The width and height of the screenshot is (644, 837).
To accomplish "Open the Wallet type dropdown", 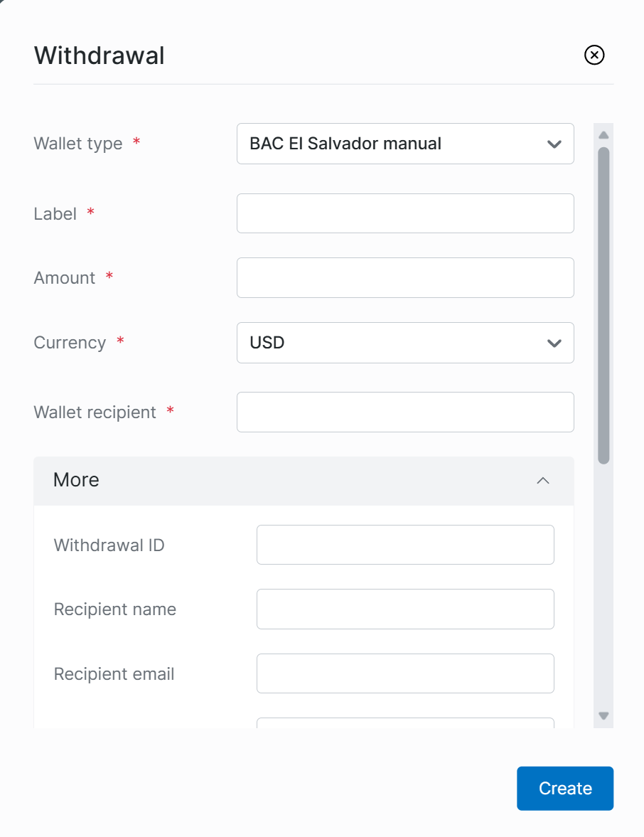I will pyautogui.click(x=404, y=144).
